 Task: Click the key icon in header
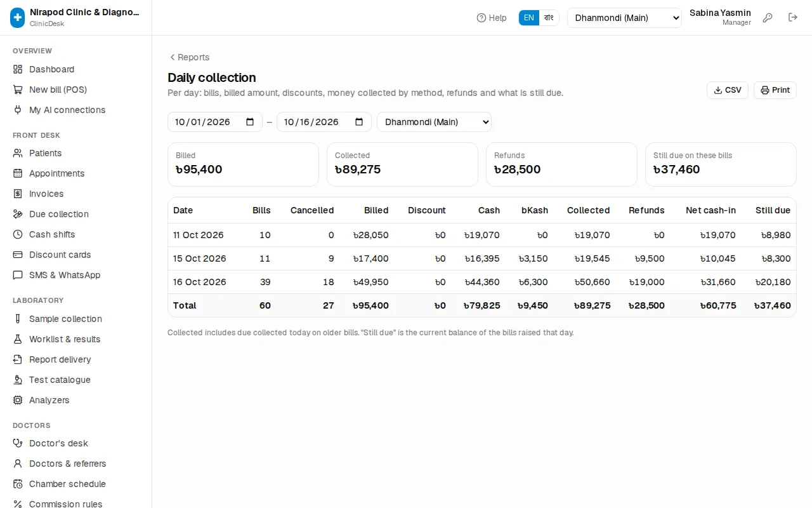[x=768, y=18]
